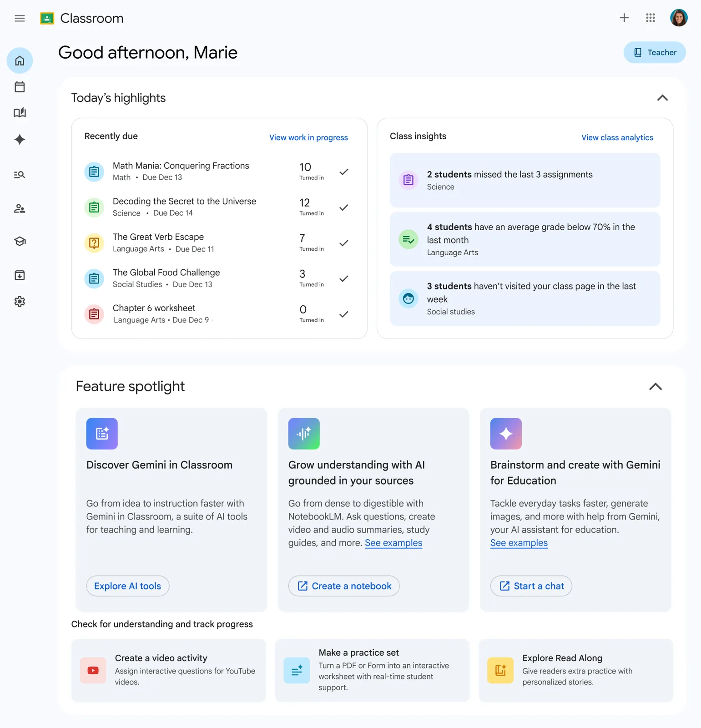Open the main hamburger menu
The image size is (701, 728).
20,18
